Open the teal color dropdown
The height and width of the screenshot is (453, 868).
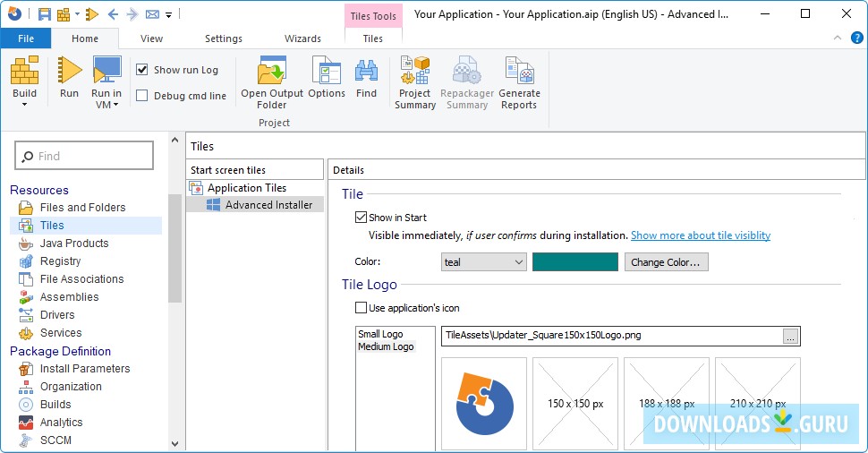click(x=483, y=262)
